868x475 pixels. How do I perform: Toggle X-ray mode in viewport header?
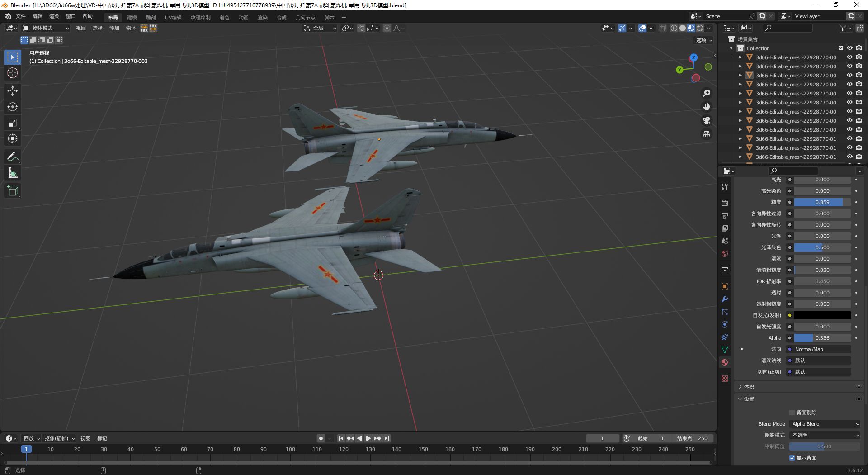click(662, 28)
